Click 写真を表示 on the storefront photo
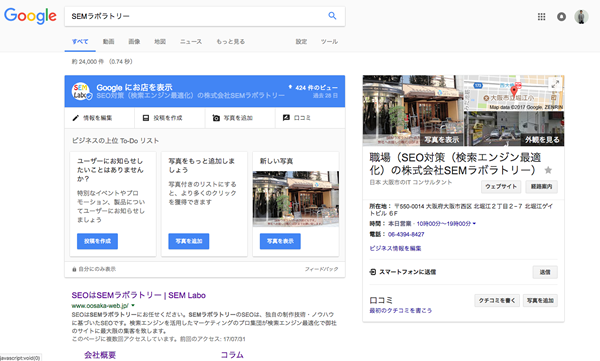 [x=442, y=140]
